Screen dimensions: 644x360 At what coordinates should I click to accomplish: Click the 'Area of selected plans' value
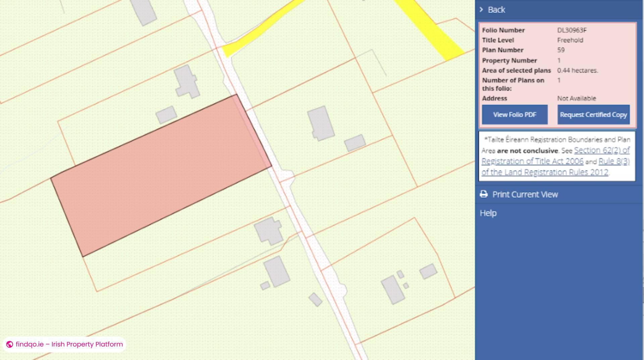pyautogui.click(x=578, y=70)
